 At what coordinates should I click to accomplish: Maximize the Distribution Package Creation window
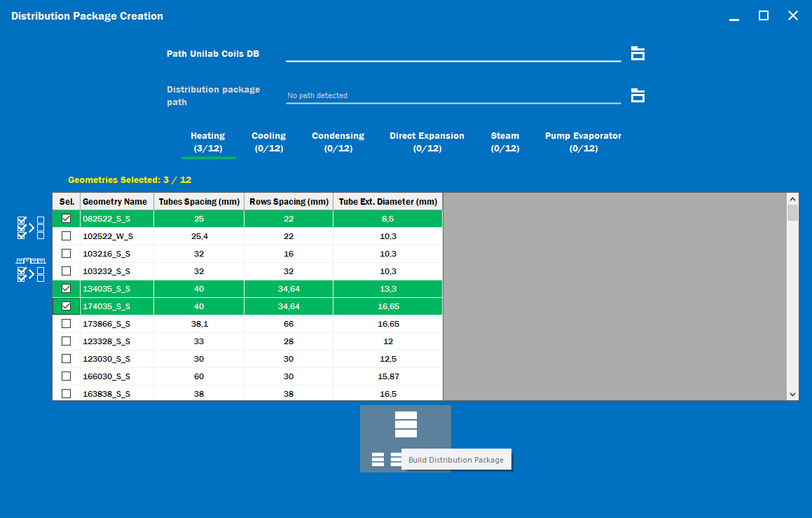(x=764, y=15)
